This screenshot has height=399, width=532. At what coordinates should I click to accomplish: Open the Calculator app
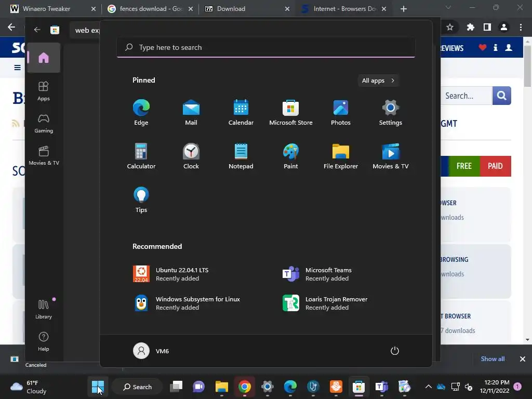141,156
